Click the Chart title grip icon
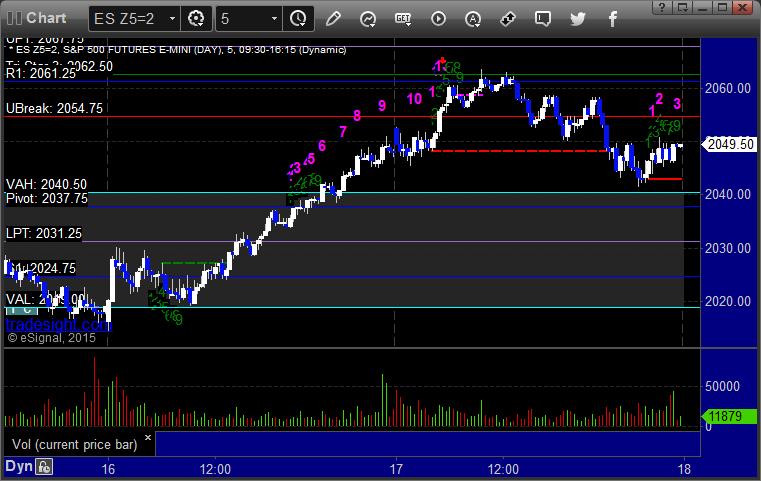761x481 pixels. pos(14,18)
